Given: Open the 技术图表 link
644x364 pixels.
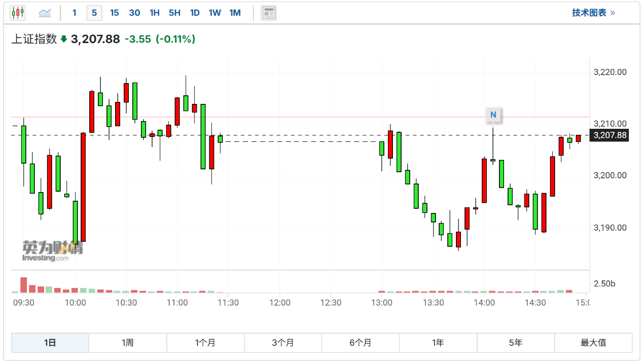Looking at the screenshot, I should click(593, 13).
